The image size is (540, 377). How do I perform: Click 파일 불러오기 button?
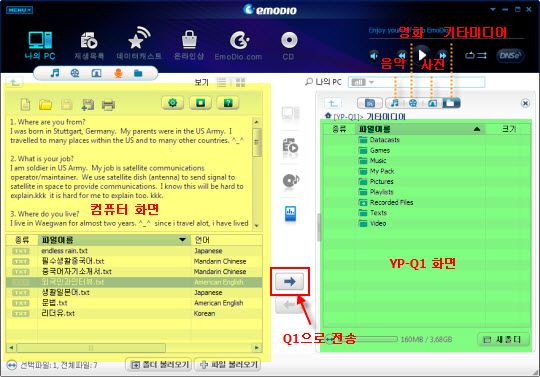pyautogui.click(x=229, y=364)
